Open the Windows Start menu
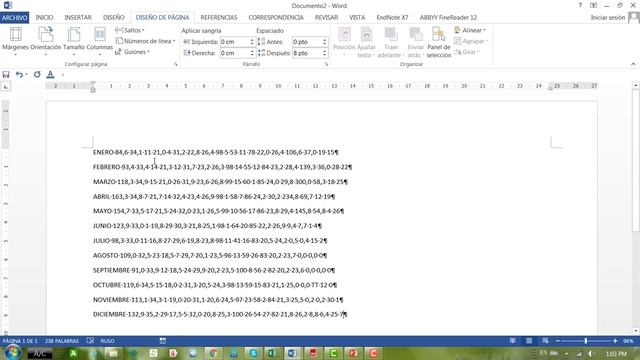Viewport: 640px width, 360px height. (x=12, y=353)
